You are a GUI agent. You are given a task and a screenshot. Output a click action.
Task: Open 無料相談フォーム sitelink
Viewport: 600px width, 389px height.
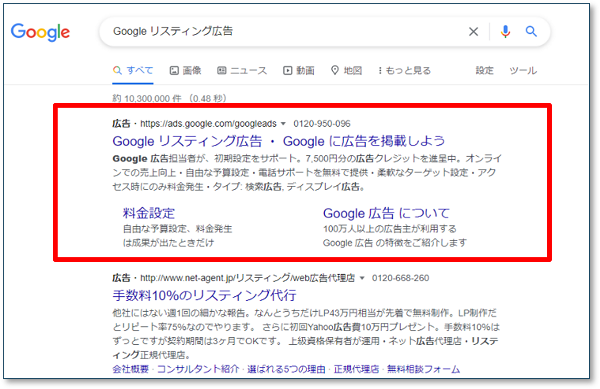(x=424, y=369)
